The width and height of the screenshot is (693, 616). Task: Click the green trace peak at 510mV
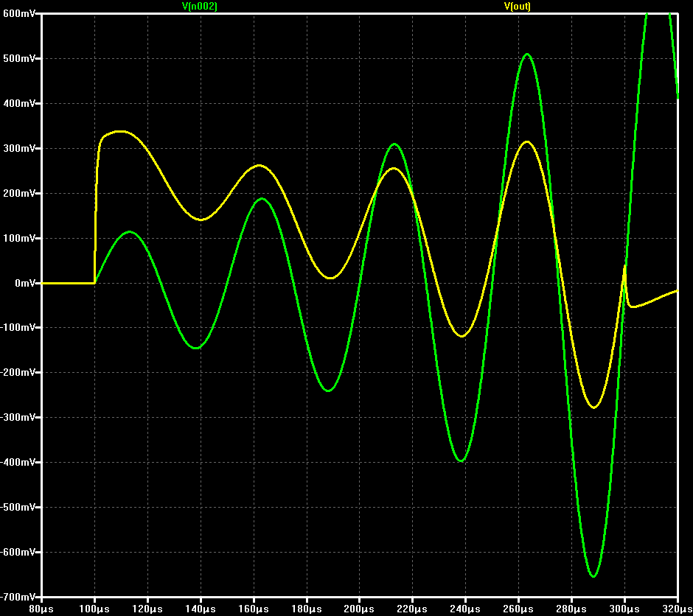[x=527, y=54]
